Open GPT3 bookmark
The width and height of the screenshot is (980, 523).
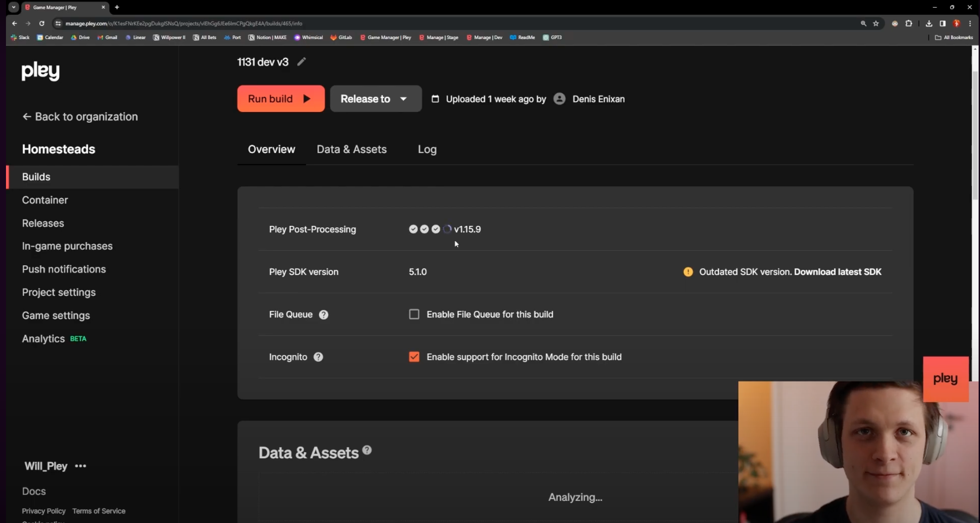552,37
